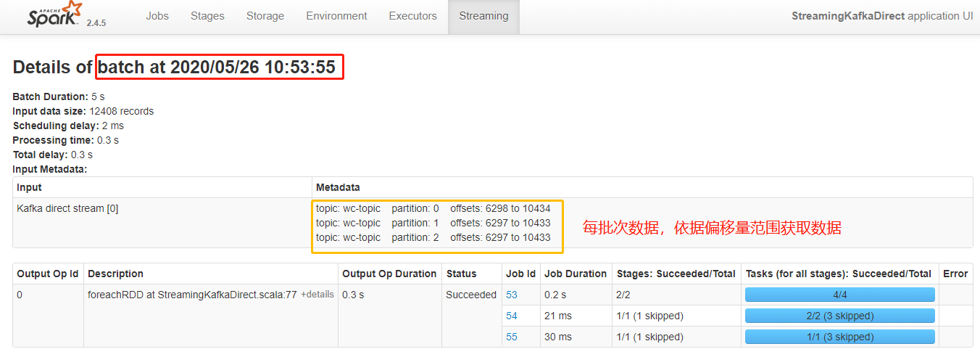Click the Processing time 0.3 s line
Viewport: 980px width, 357px height.
point(66,140)
